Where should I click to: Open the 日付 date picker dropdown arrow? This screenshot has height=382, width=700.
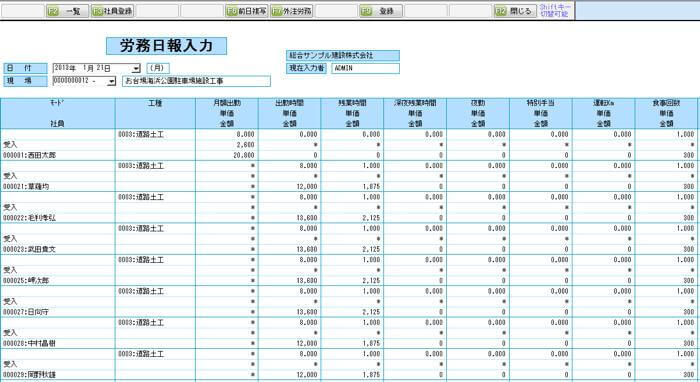click(136, 68)
